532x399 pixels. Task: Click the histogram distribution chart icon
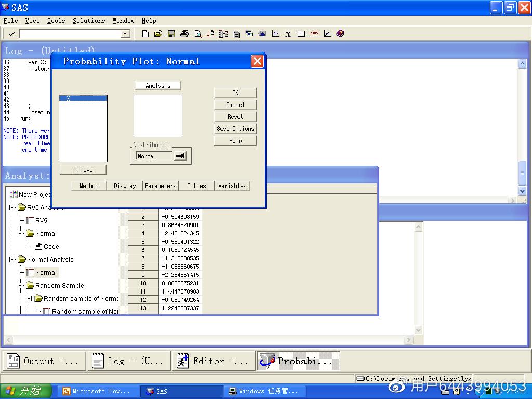[262, 34]
